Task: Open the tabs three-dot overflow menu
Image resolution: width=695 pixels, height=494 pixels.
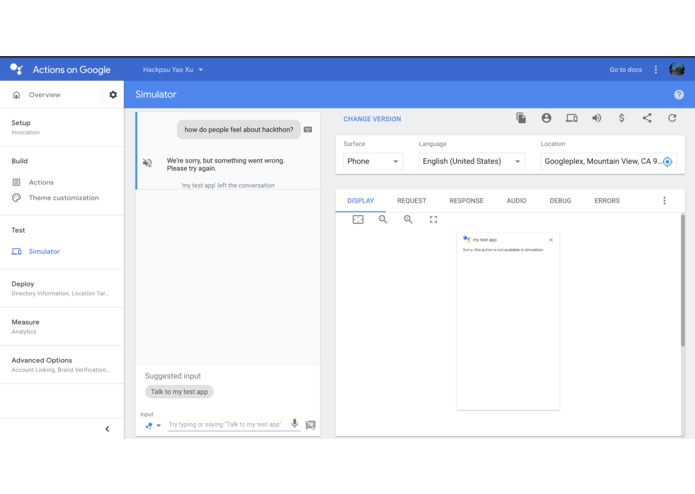Action: pos(664,201)
